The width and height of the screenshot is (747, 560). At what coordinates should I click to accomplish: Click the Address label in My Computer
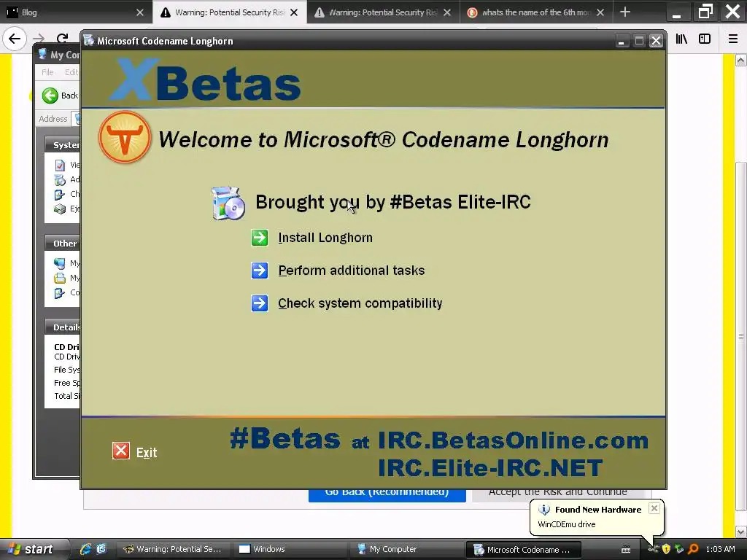pos(53,119)
